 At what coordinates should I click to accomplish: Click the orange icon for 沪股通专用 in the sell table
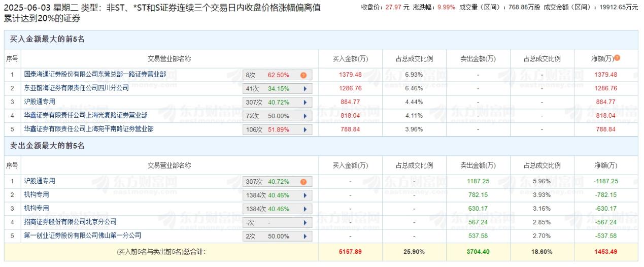(x=303, y=181)
